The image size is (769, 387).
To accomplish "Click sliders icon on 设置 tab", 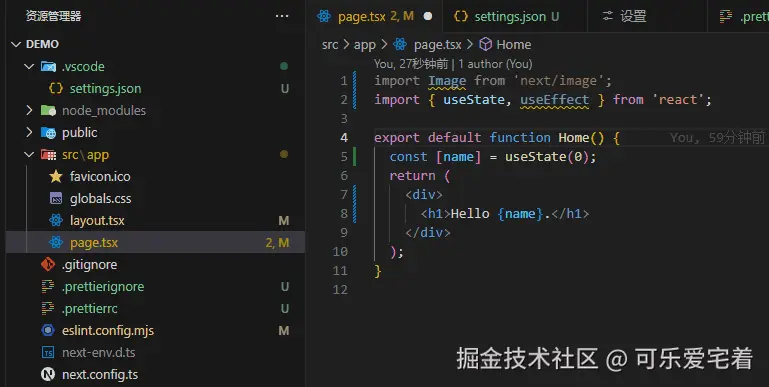I will (608, 16).
